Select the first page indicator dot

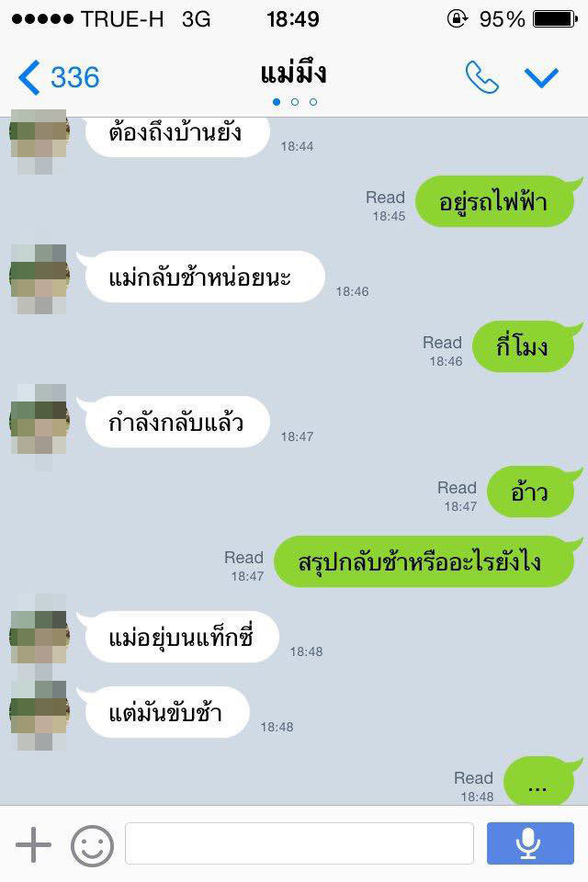[x=277, y=102]
